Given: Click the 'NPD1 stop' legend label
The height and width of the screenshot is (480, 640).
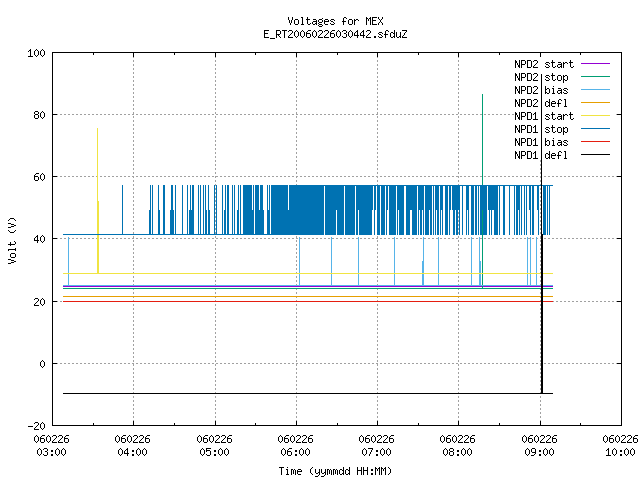Looking at the screenshot, I should click(541, 129).
